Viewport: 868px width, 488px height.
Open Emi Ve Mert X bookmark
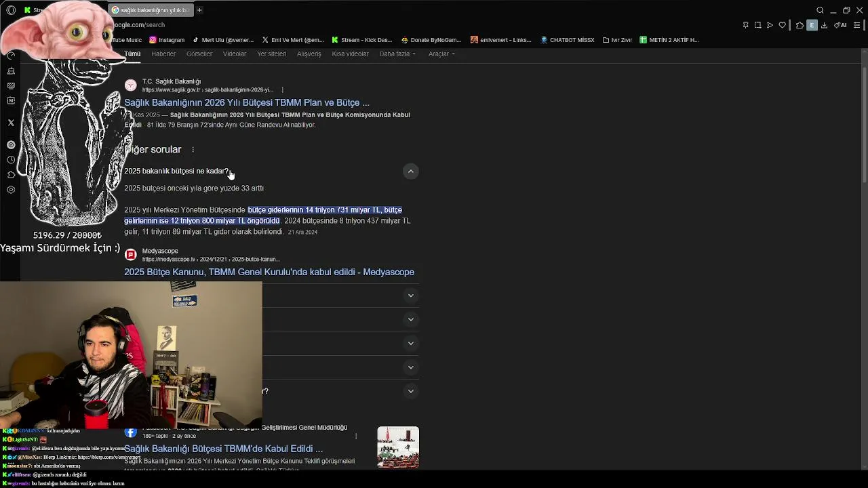(293, 40)
